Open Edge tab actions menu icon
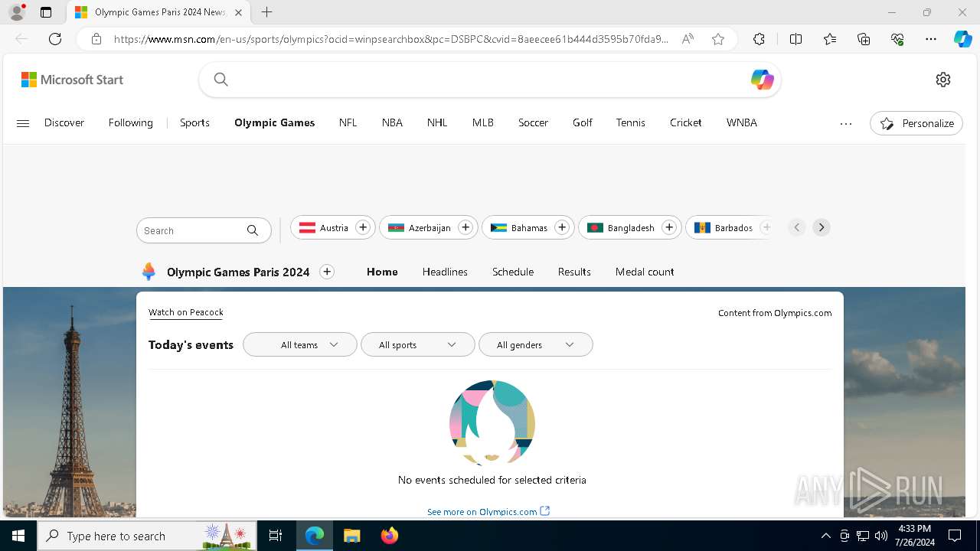The width and height of the screenshot is (980, 551). [46, 12]
